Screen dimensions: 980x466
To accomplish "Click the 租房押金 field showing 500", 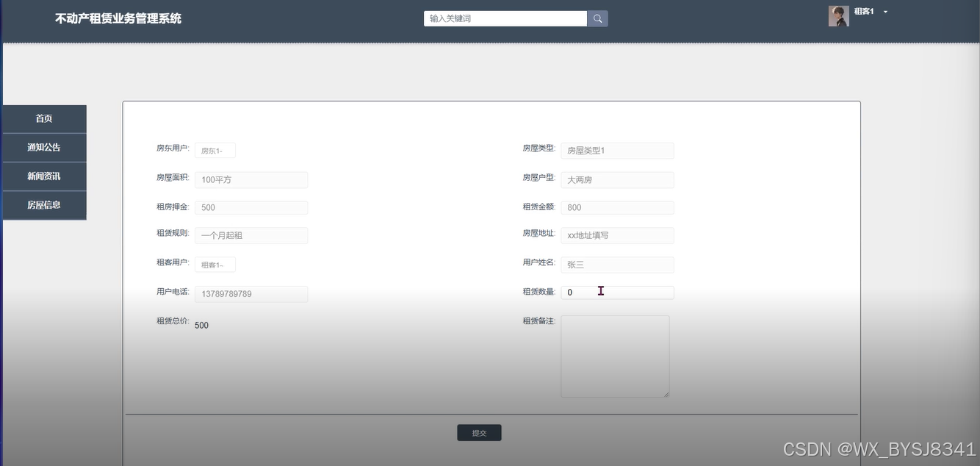I will click(x=251, y=208).
